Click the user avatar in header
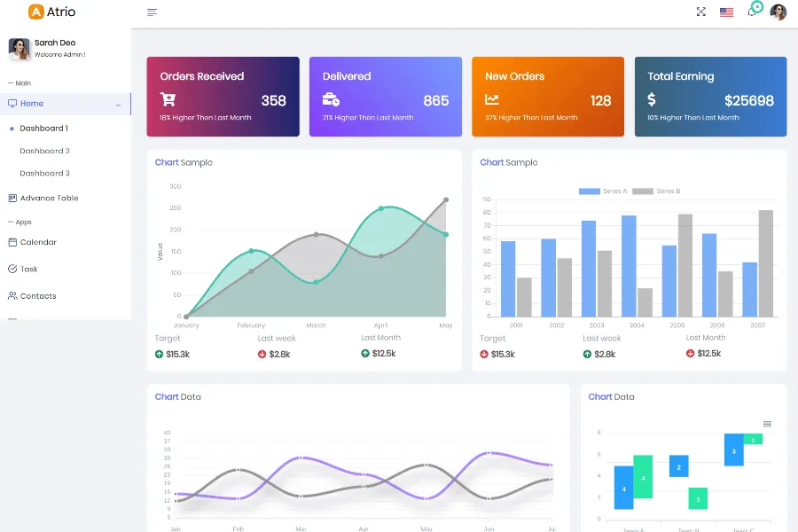The width and height of the screenshot is (798, 532). (778, 12)
